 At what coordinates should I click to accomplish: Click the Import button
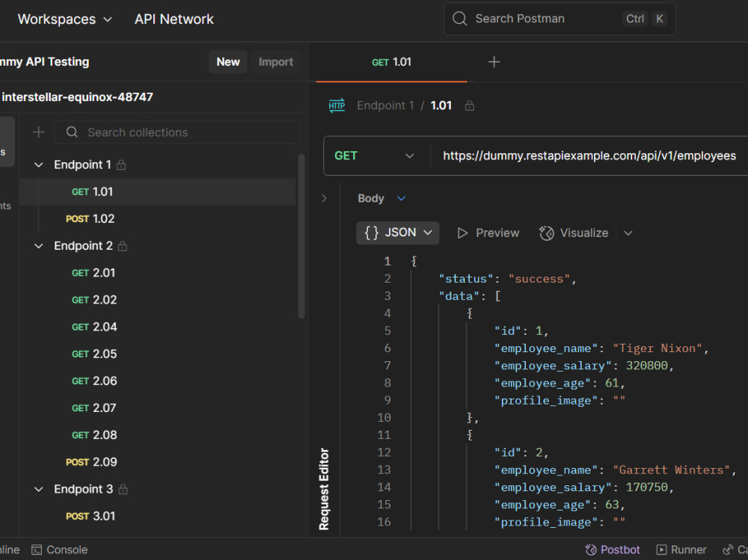click(x=276, y=62)
